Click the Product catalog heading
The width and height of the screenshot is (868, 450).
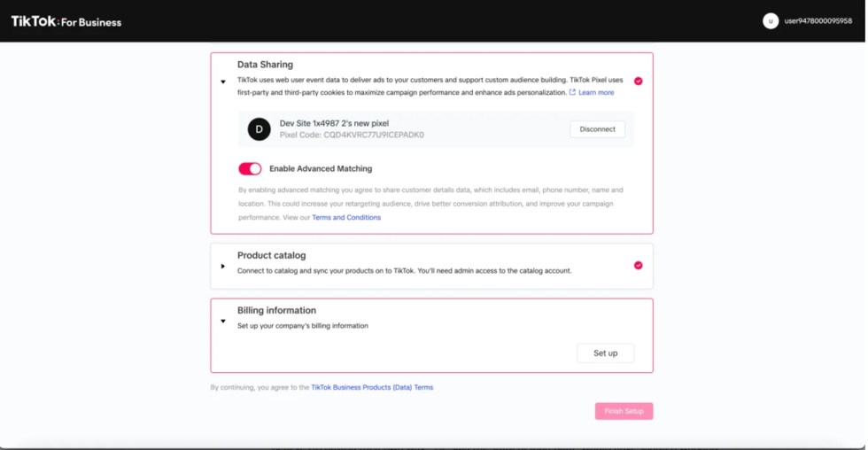point(271,255)
